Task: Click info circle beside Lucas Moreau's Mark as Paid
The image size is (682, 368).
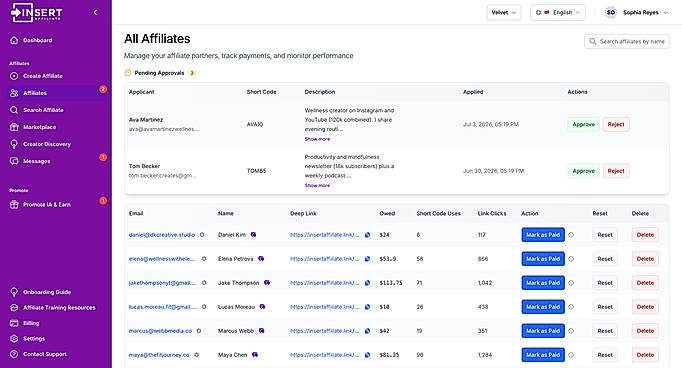Action: tap(571, 307)
